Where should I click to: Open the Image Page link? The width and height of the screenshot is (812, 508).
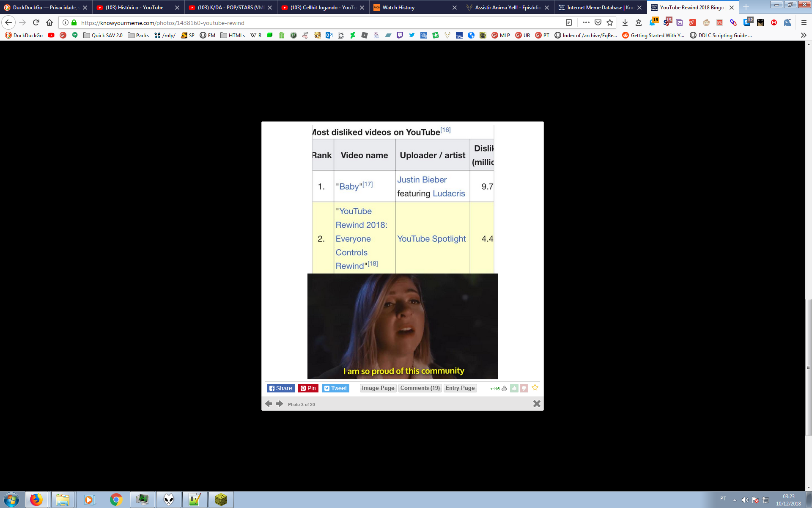[378, 388]
